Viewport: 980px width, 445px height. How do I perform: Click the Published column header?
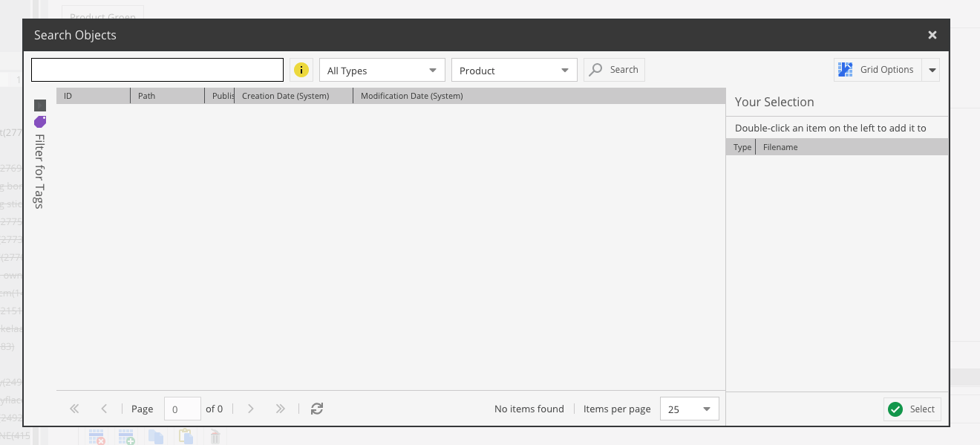(x=220, y=96)
